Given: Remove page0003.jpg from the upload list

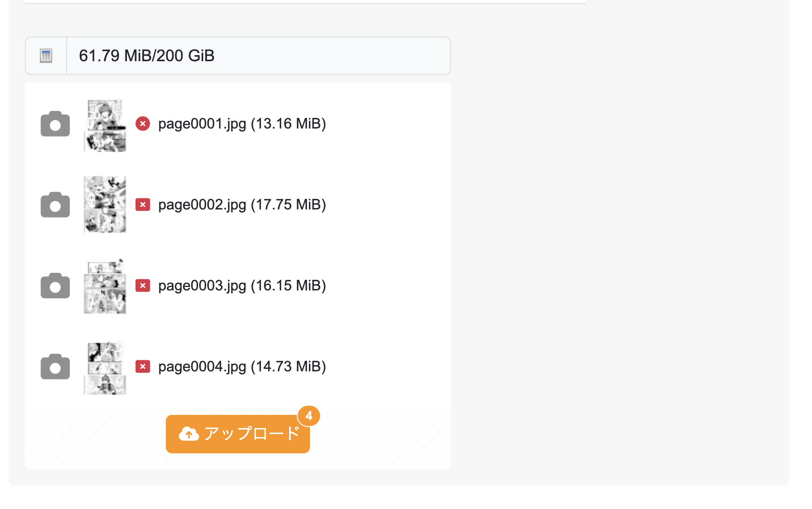Looking at the screenshot, I should pos(143,285).
